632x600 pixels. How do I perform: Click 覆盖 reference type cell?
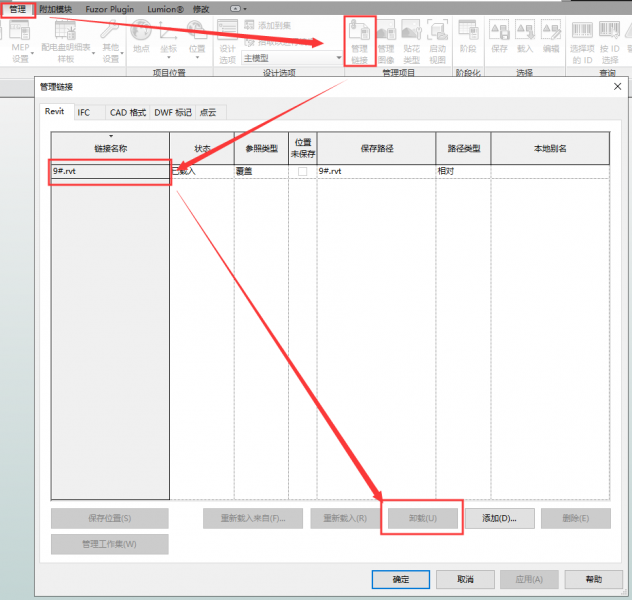(x=261, y=171)
